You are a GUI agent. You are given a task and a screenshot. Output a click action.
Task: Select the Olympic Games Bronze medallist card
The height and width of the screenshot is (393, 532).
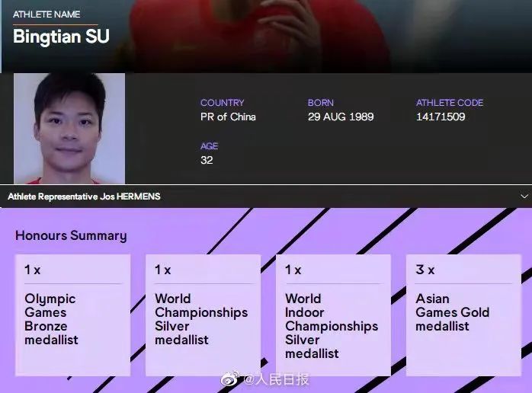(x=72, y=315)
